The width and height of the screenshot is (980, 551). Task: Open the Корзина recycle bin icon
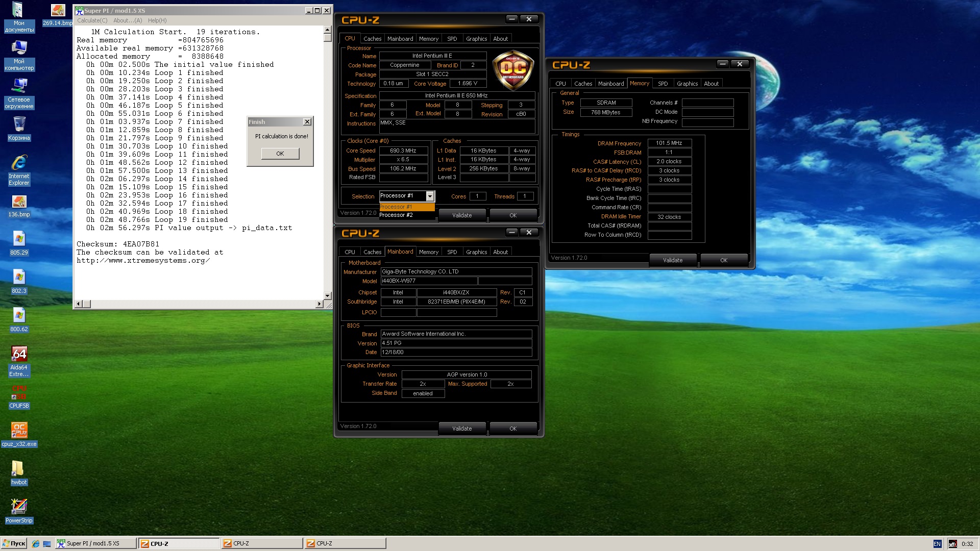[19, 129]
